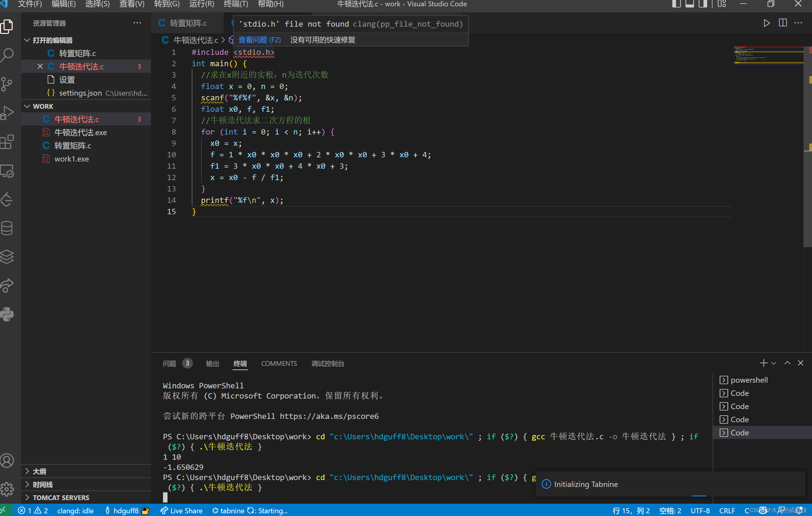The image size is (812, 516).
Task: Open the Python view in the activity bar
Action: pos(7,314)
